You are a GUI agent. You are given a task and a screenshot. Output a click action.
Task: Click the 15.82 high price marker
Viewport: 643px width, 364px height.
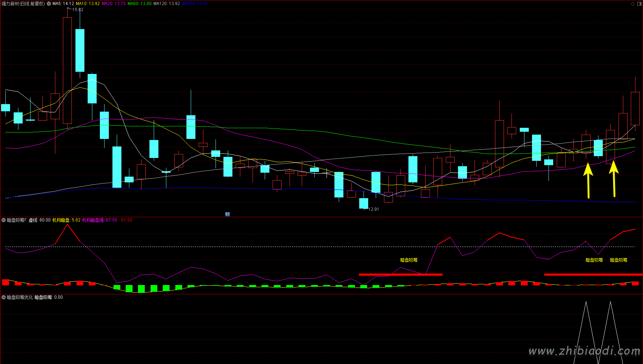pos(78,10)
